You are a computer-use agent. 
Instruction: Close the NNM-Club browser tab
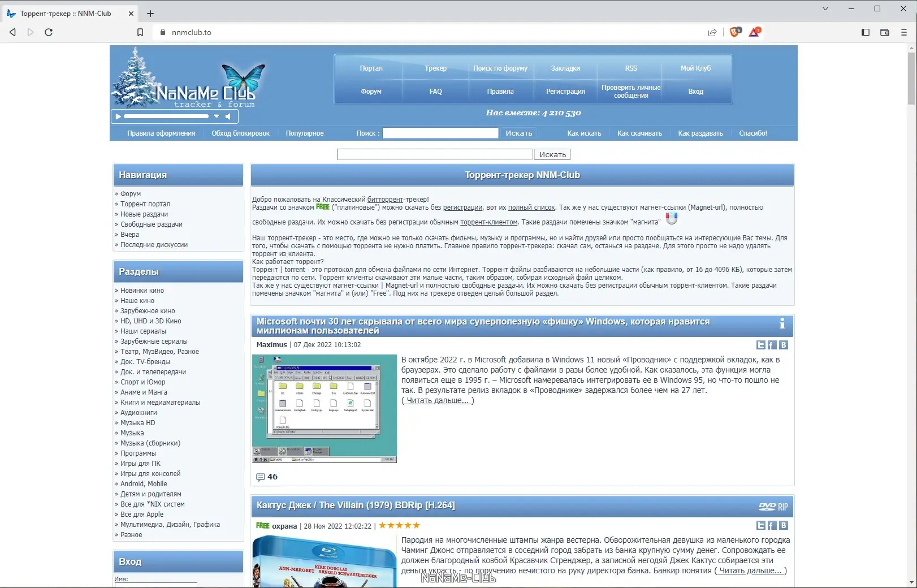click(x=131, y=14)
